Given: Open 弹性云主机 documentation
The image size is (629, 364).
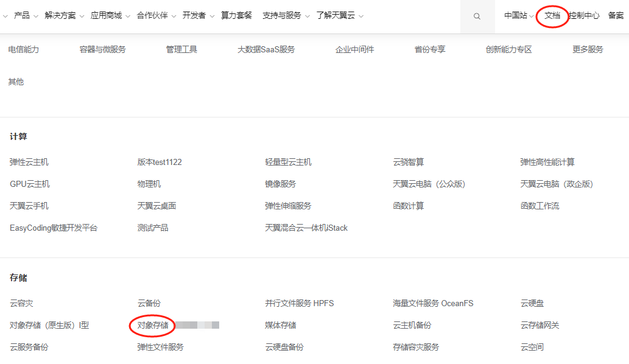Looking at the screenshot, I should click(29, 162).
